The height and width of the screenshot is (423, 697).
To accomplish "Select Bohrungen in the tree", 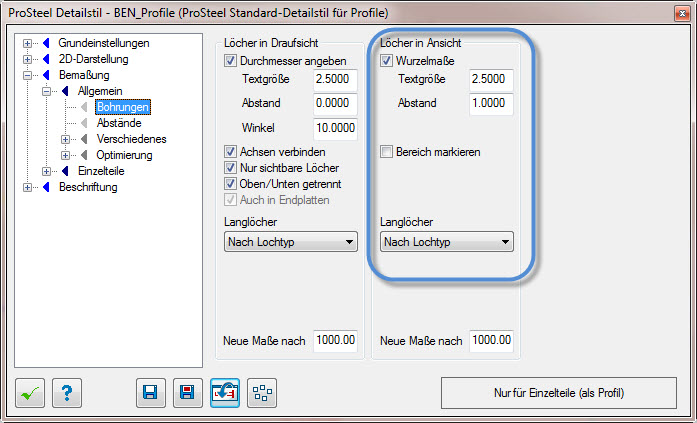I will [x=123, y=107].
